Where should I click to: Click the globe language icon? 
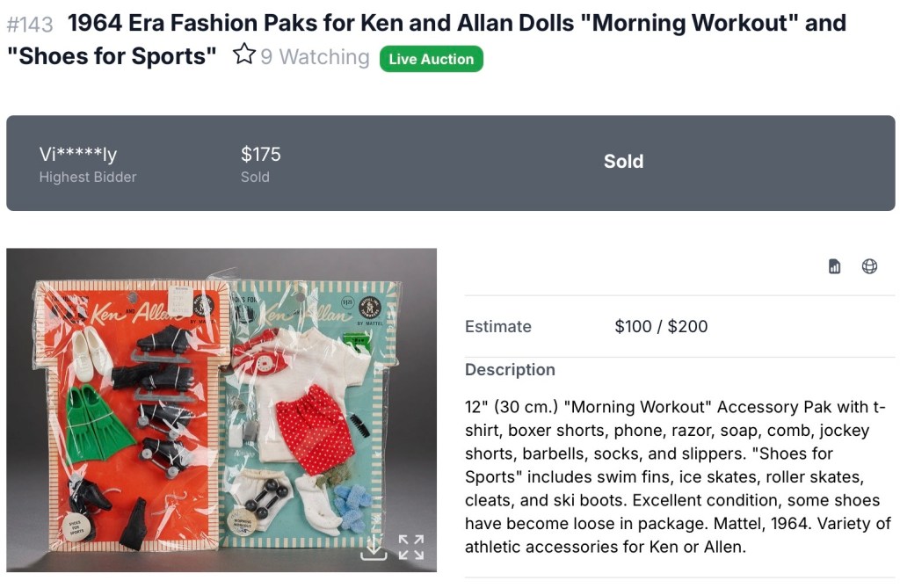(869, 266)
